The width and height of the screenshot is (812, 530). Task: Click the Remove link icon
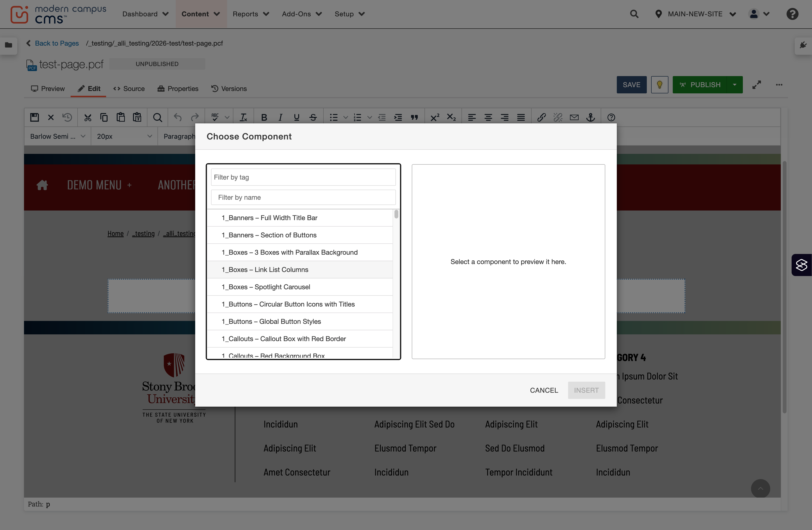click(558, 117)
